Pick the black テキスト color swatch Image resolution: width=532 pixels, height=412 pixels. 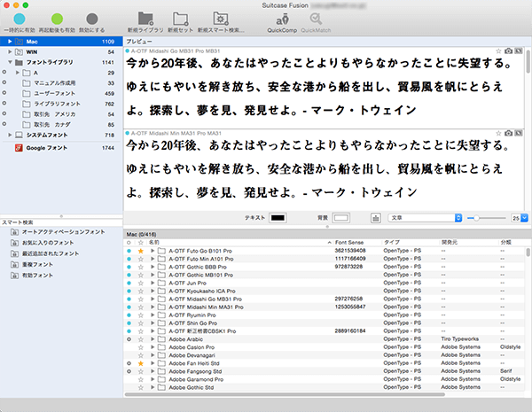tap(278, 218)
